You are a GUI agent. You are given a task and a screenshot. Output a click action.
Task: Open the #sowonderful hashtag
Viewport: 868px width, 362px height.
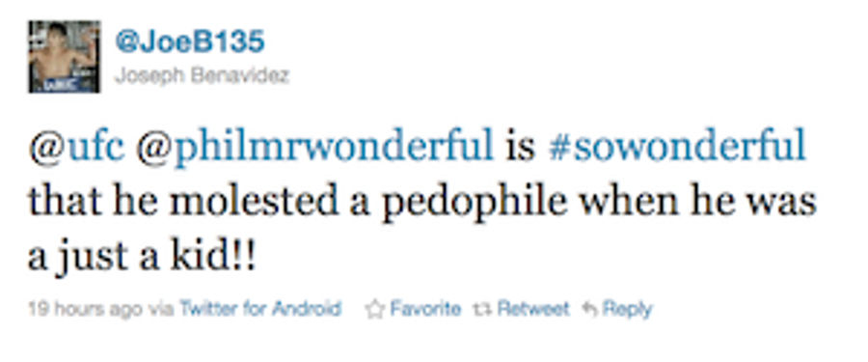click(676, 147)
